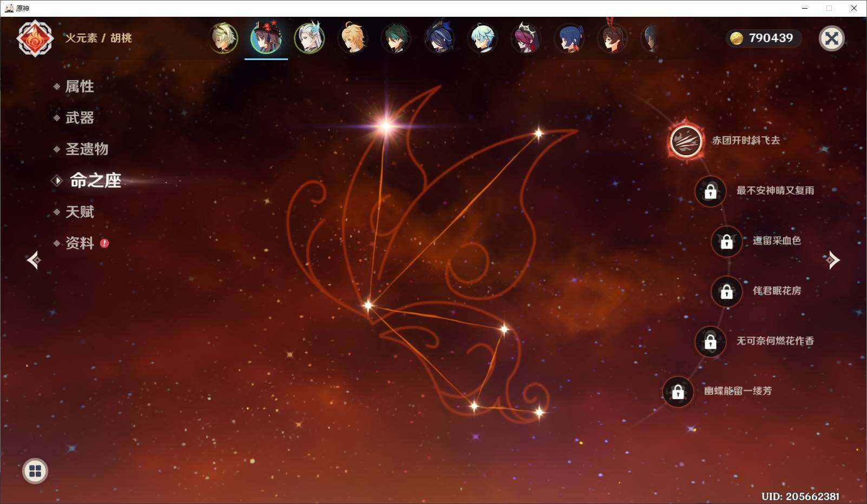The image size is (867, 504).
Task: Select the light-blue-haired character portrait
Action: [x=483, y=38]
